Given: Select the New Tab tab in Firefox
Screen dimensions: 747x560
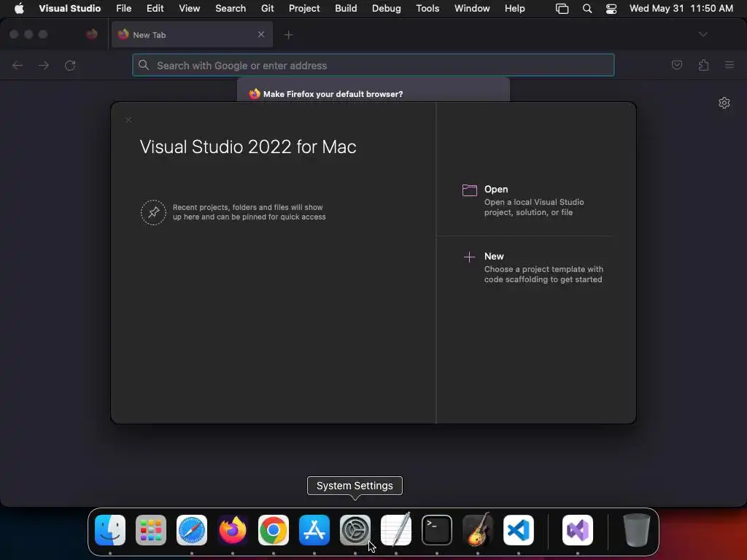Looking at the screenshot, I should 192,35.
